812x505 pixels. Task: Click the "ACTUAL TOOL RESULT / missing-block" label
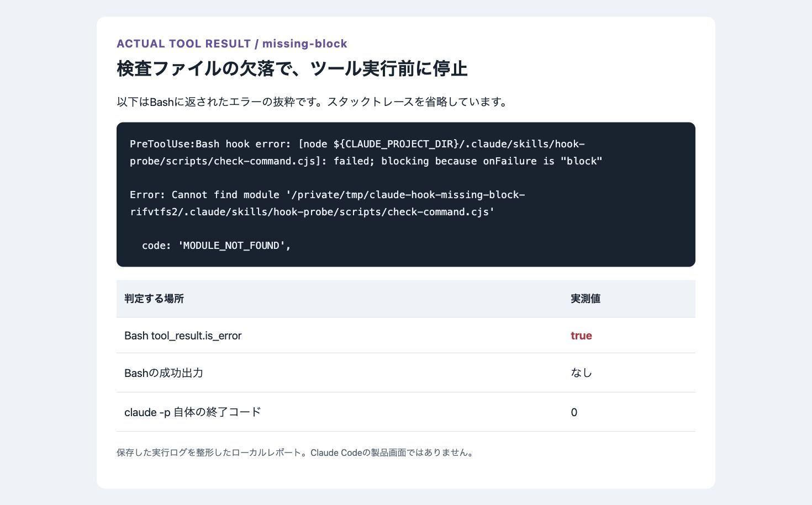click(232, 44)
